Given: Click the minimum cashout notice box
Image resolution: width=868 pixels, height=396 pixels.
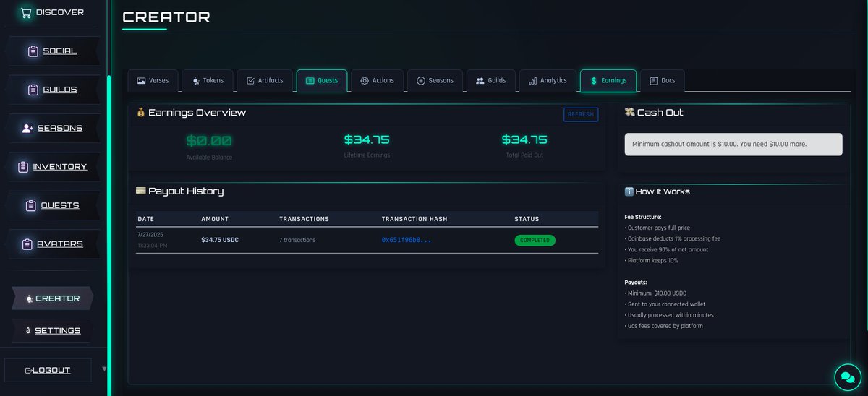Looking at the screenshot, I should click(x=733, y=144).
